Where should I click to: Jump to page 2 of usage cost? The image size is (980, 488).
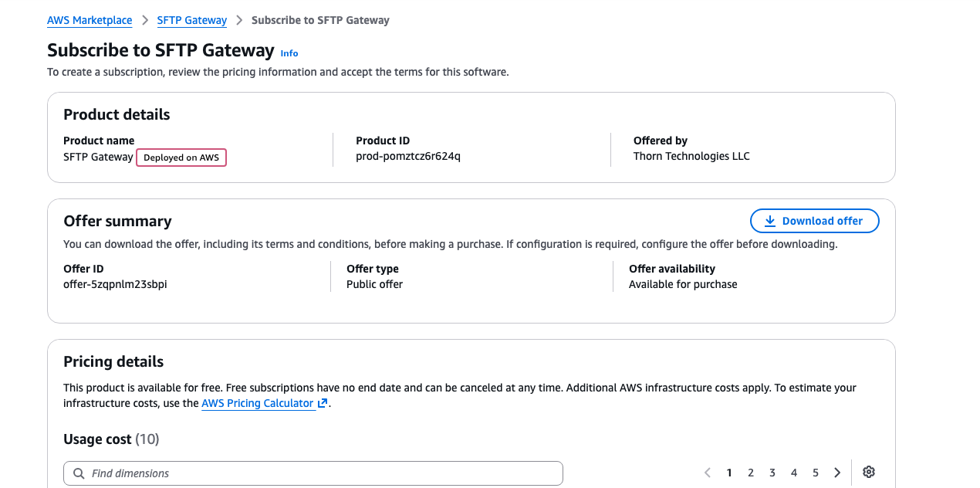(751, 473)
